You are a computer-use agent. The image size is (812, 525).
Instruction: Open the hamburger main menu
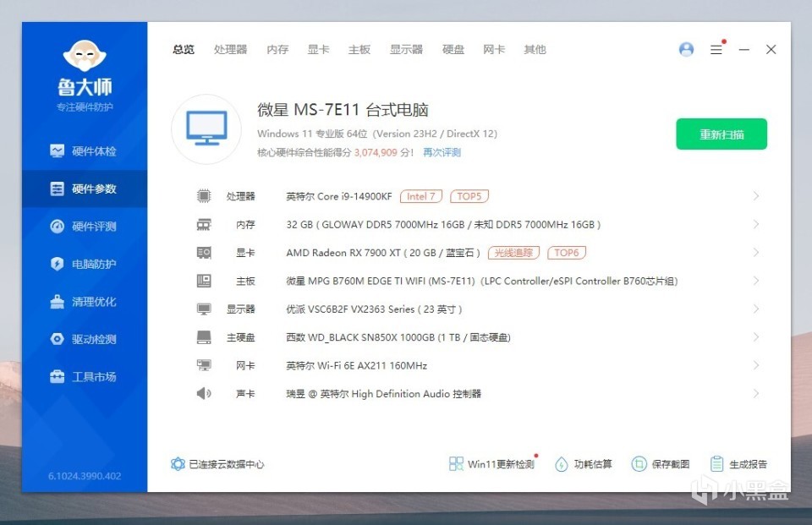tap(716, 49)
